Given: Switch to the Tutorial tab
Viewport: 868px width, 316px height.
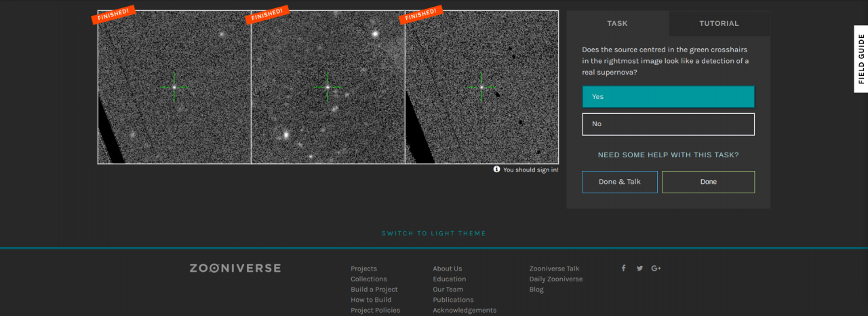Looking at the screenshot, I should (719, 23).
